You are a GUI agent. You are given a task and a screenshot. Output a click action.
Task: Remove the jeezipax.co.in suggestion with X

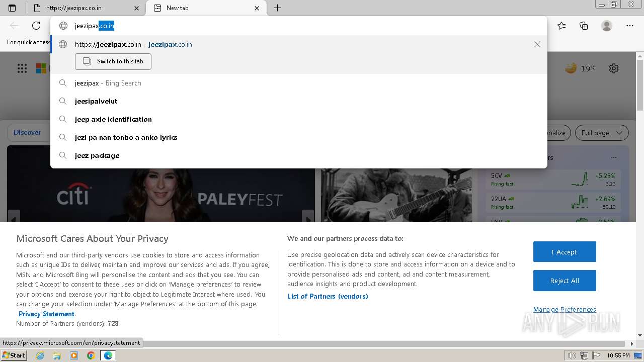pyautogui.click(x=537, y=44)
